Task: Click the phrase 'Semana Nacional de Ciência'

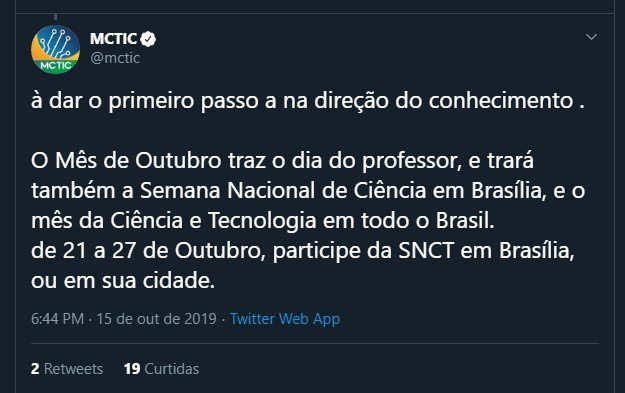Action: click(x=283, y=191)
